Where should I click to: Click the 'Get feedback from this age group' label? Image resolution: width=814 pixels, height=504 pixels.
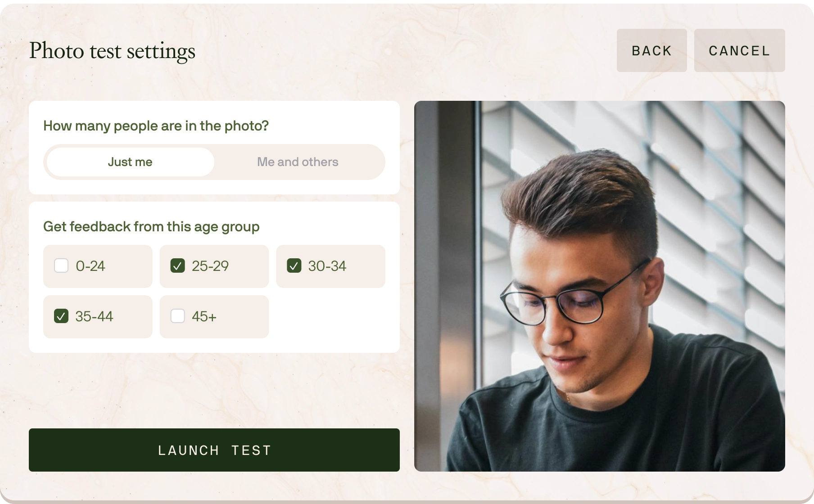151,227
